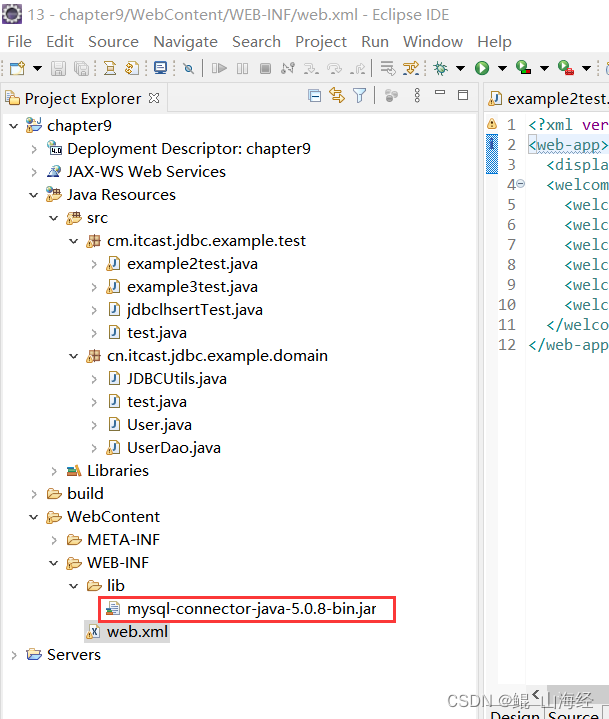Collapse the WebContent folder

point(33,517)
